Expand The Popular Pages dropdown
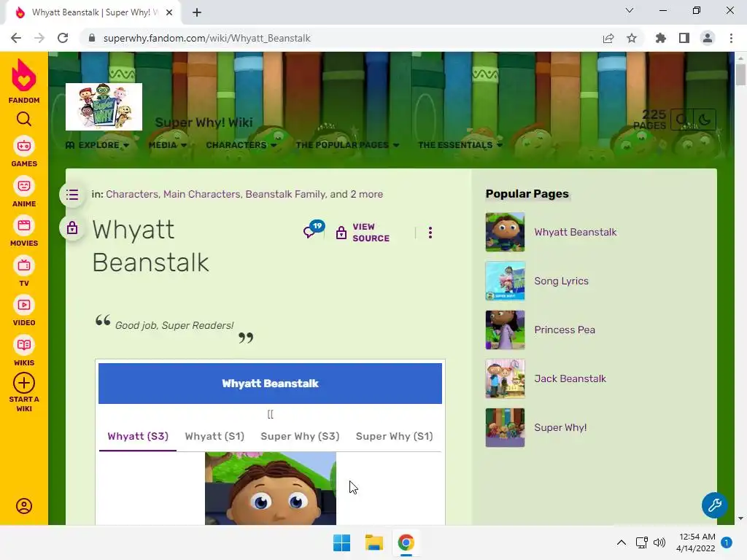This screenshot has width=747, height=560. pos(347,145)
